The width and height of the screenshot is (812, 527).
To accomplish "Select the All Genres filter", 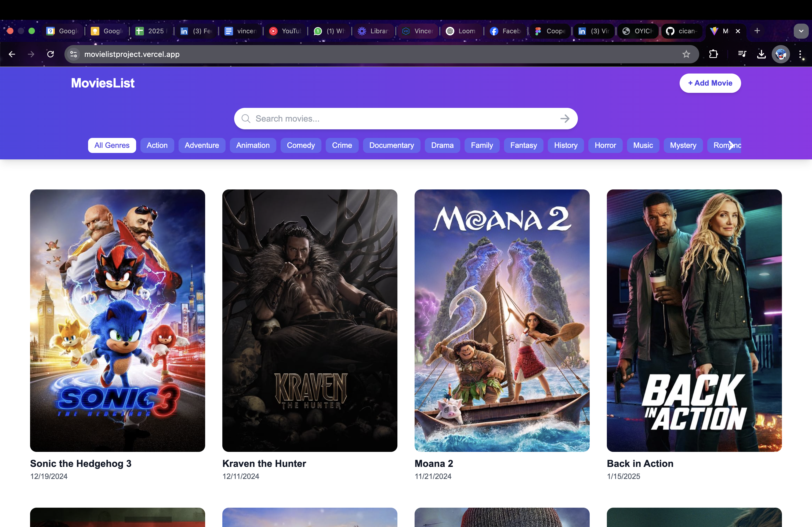I will [112, 145].
